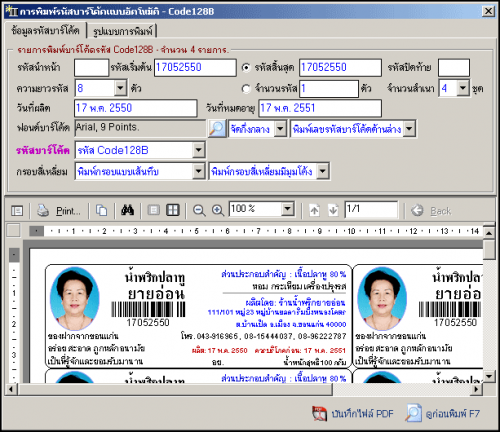This screenshot has width=500, height=432.
Task: Click the จำนวนรหัส field showing 1
Action: pyautogui.click(x=329, y=89)
